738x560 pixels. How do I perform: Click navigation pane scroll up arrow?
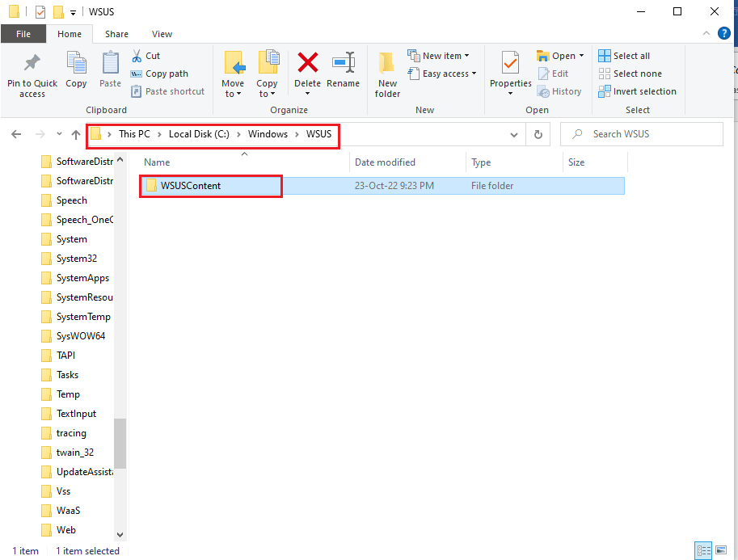120,160
